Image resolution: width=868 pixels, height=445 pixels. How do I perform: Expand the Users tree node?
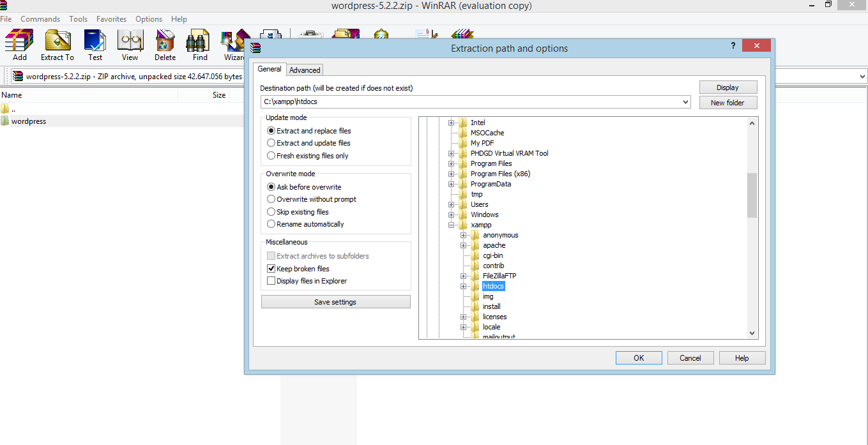click(451, 204)
